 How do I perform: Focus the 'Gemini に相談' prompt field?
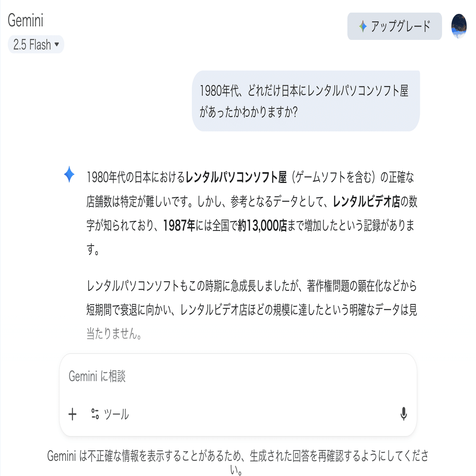238,376
